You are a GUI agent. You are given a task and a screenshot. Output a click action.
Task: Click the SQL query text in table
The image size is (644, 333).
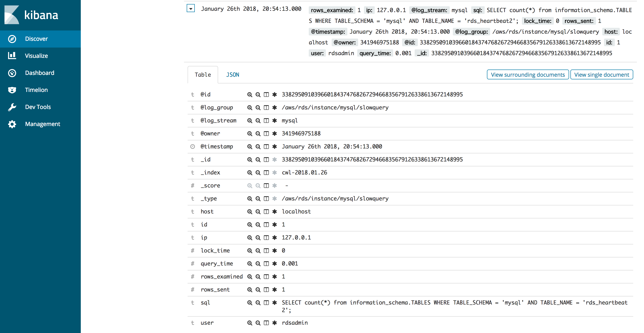pos(454,306)
